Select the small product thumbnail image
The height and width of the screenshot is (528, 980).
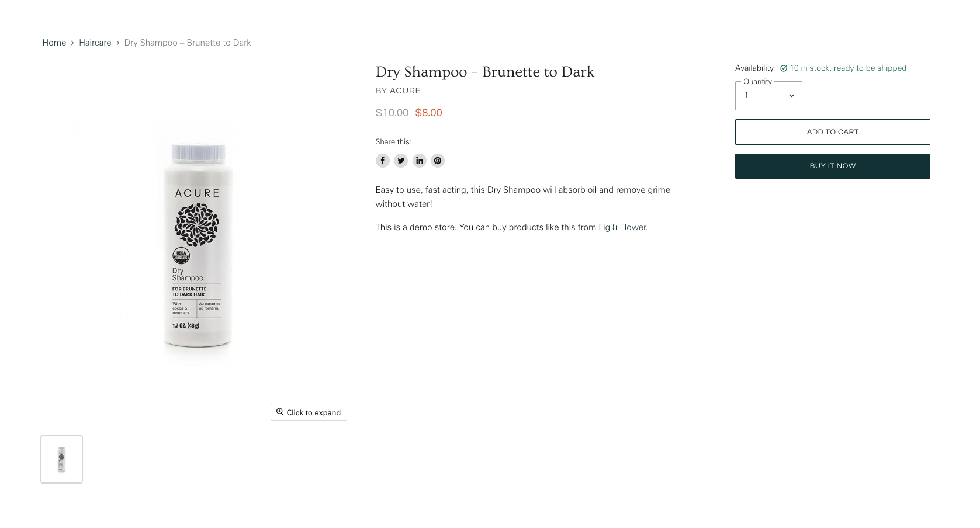(61, 459)
